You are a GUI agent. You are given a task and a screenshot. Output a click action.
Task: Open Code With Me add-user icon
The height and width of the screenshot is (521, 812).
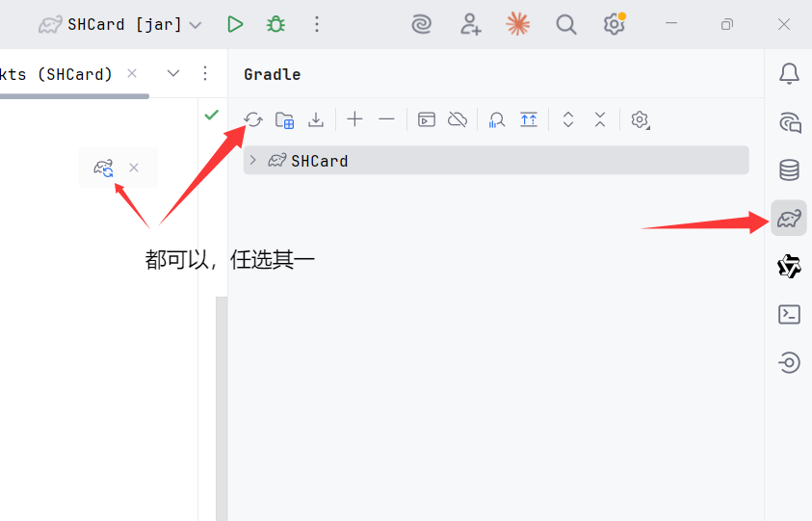coord(470,24)
